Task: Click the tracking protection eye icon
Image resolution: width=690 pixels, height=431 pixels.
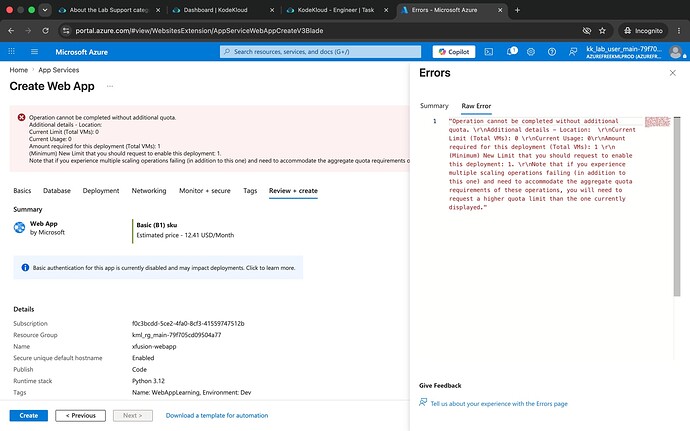Action: tap(586, 30)
